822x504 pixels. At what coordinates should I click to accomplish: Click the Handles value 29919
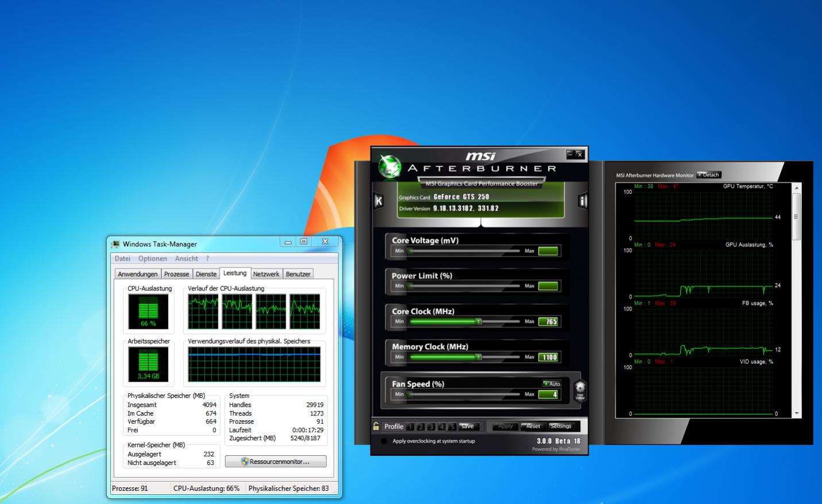315,405
